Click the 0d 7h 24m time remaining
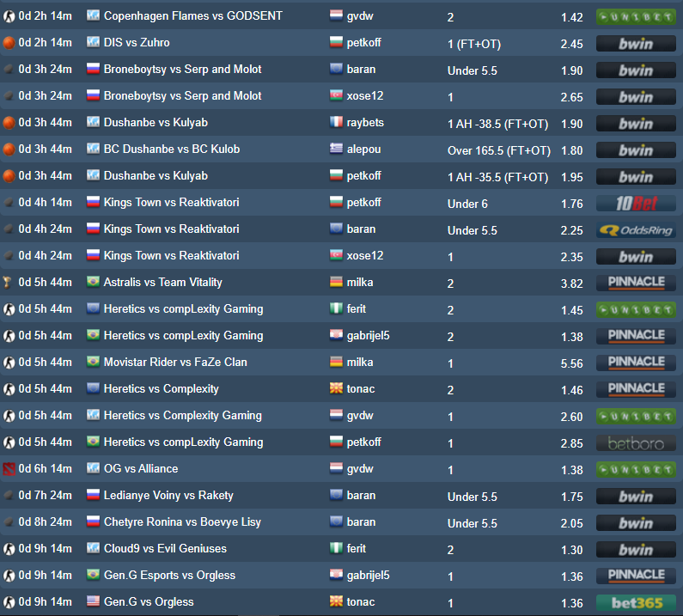The height and width of the screenshot is (616, 683). click(x=45, y=496)
